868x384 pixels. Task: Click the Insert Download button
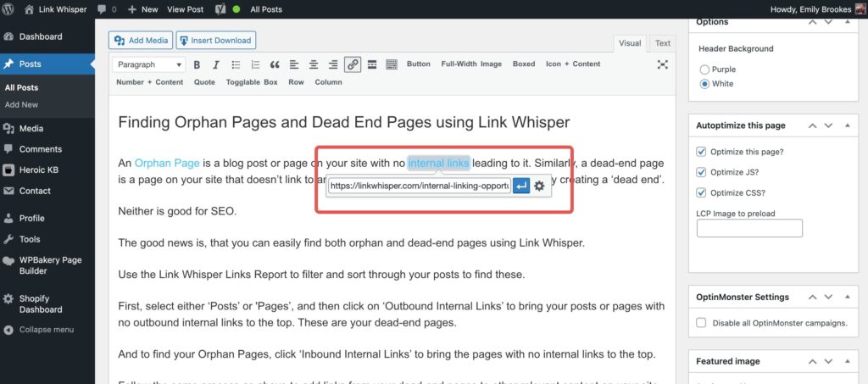point(216,40)
